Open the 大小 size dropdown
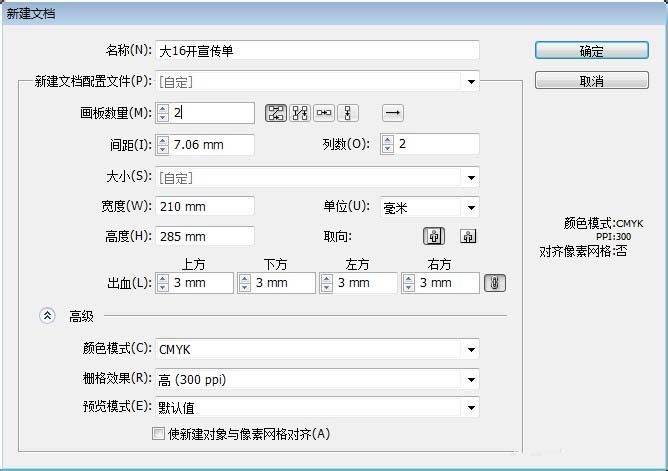Viewport: 668px width, 471px height. coord(471,177)
